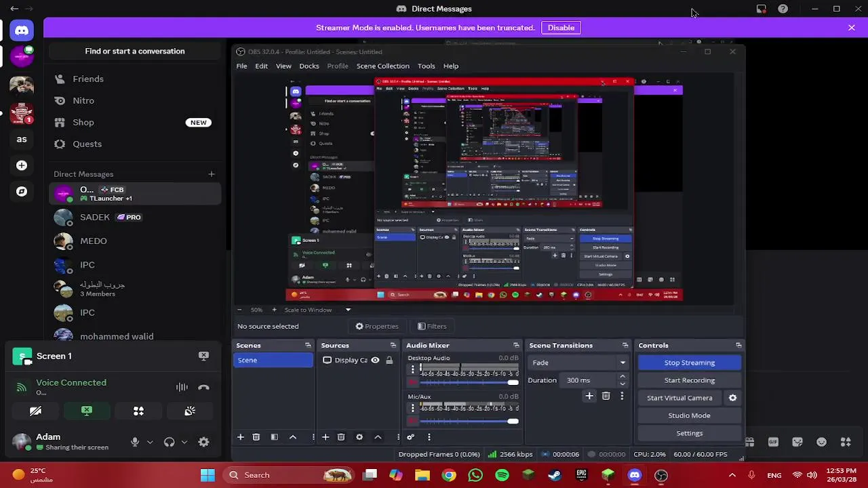Screen dimensions: 868x488
Task: Open the Fade transition dropdown
Action: (578, 363)
